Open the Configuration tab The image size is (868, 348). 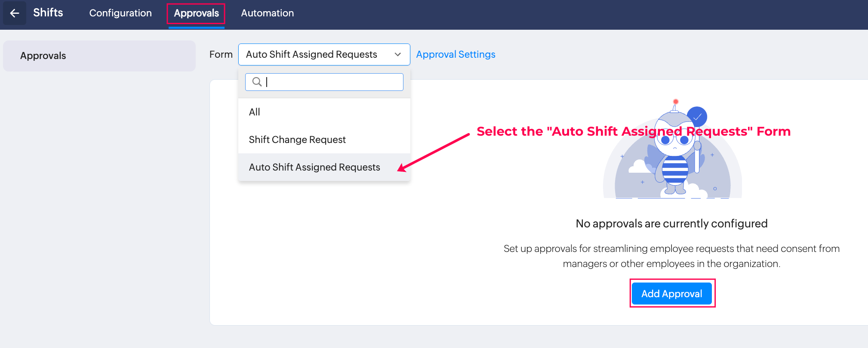coord(120,13)
